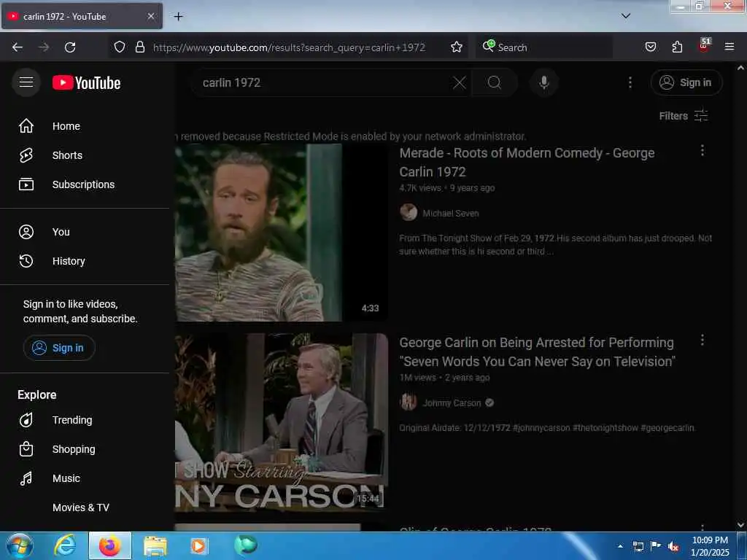Click the Firefox Search box

(544, 47)
